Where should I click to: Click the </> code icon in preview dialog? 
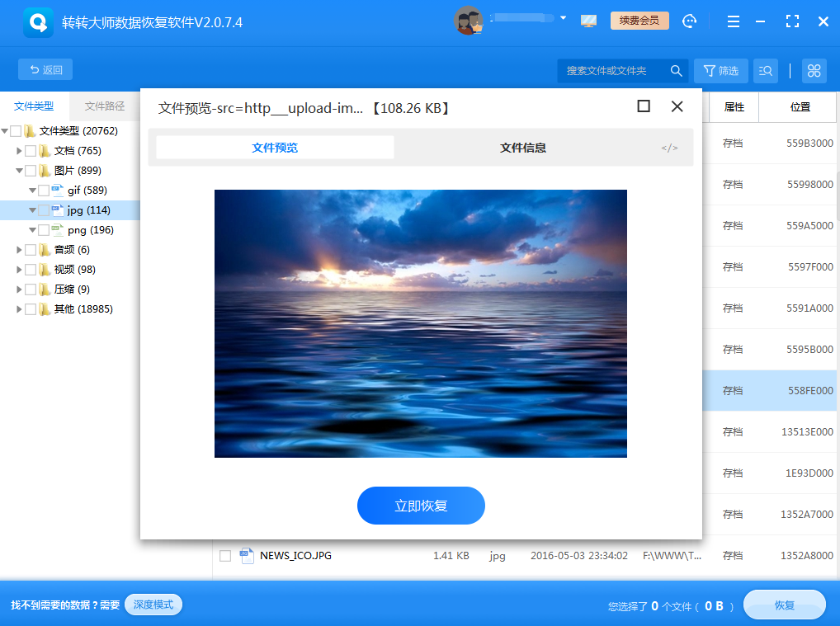tap(670, 148)
